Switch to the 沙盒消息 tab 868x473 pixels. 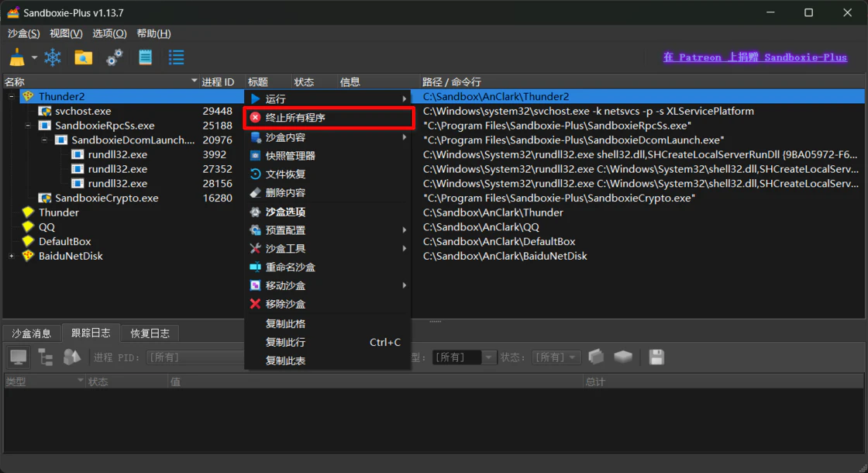click(x=32, y=333)
